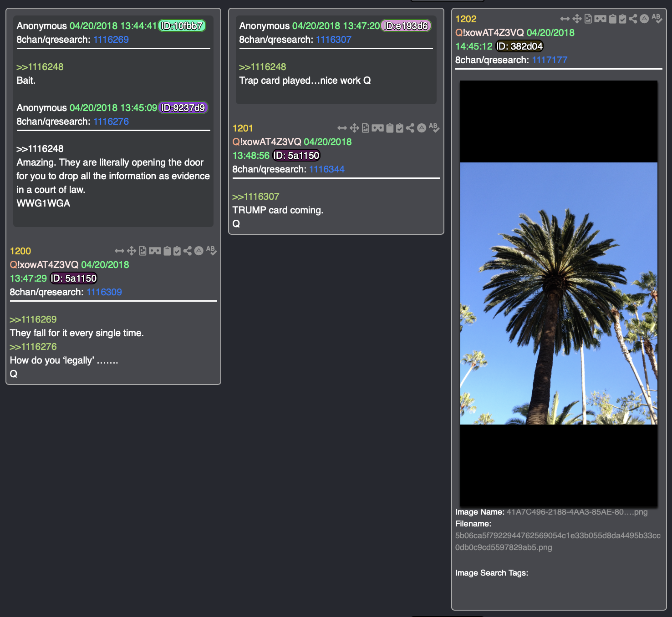Image resolution: width=672 pixels, height=617 pixels.
Task: Click the text 'They fall for it every single time.'
Action: coord(77,333)
